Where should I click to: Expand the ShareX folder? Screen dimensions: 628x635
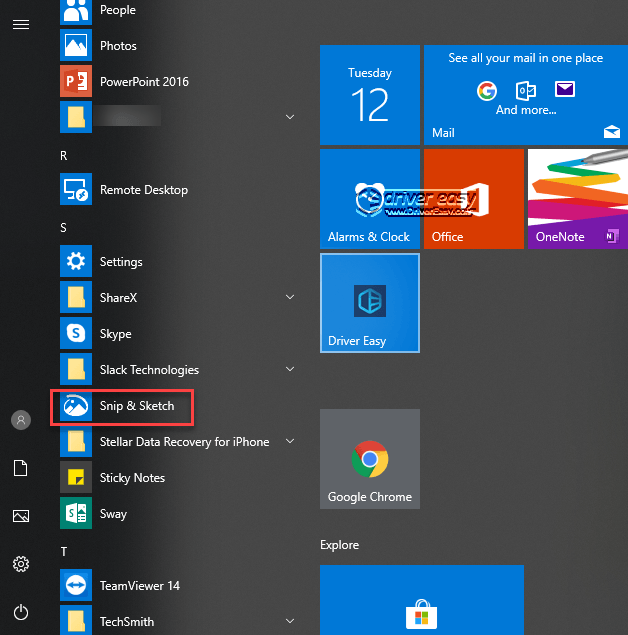[290, 297]
